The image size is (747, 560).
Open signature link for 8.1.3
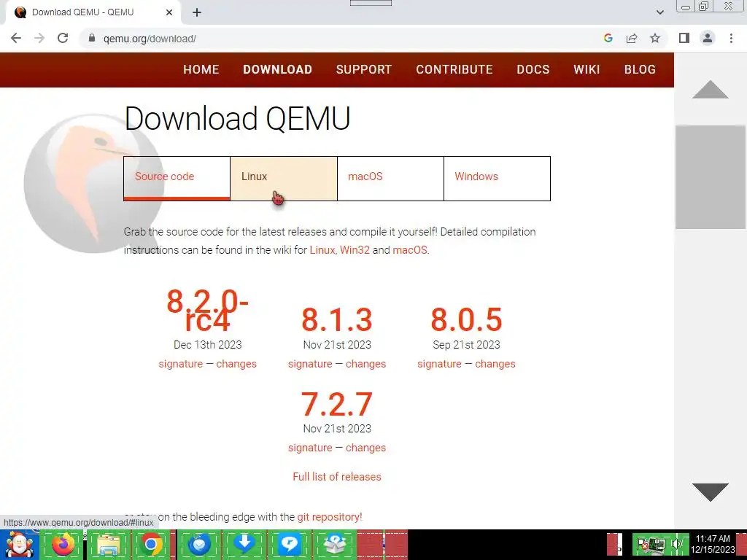[x=310, y=364]
